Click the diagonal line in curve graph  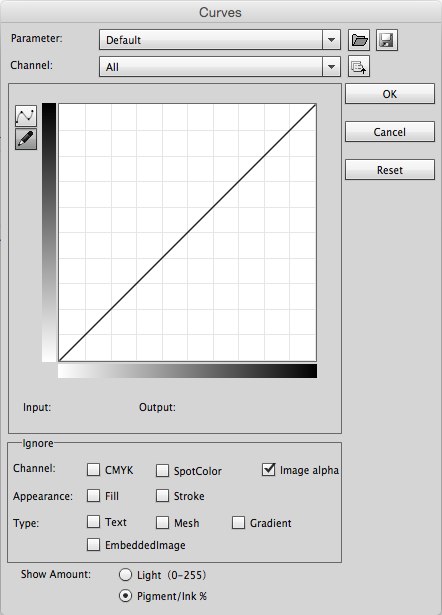click(x=187, y=233)
